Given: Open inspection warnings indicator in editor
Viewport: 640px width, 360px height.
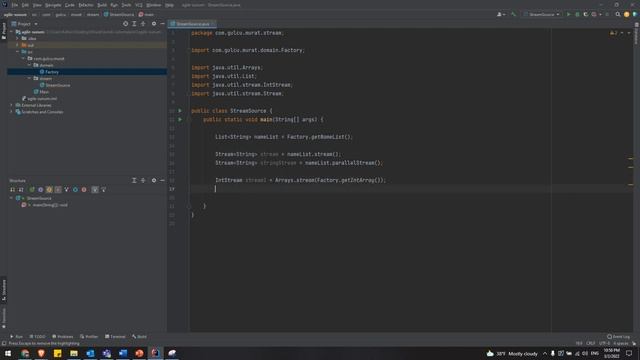Looking at the screenshot, I should 614,33.
